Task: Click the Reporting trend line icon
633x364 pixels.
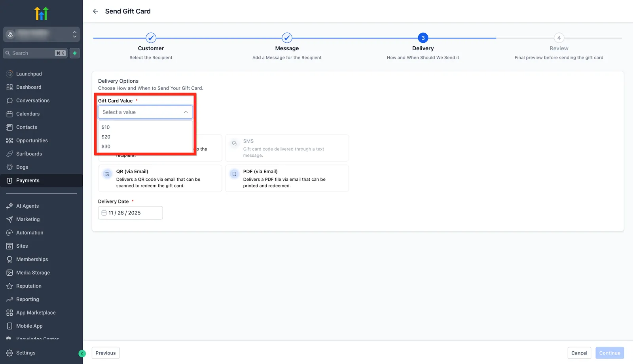Action: [9, 299]
